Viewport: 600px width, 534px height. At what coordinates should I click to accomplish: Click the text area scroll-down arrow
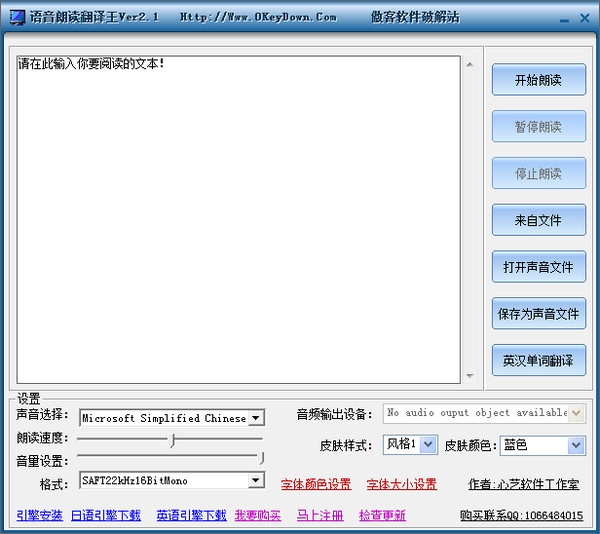pos(470,376)
